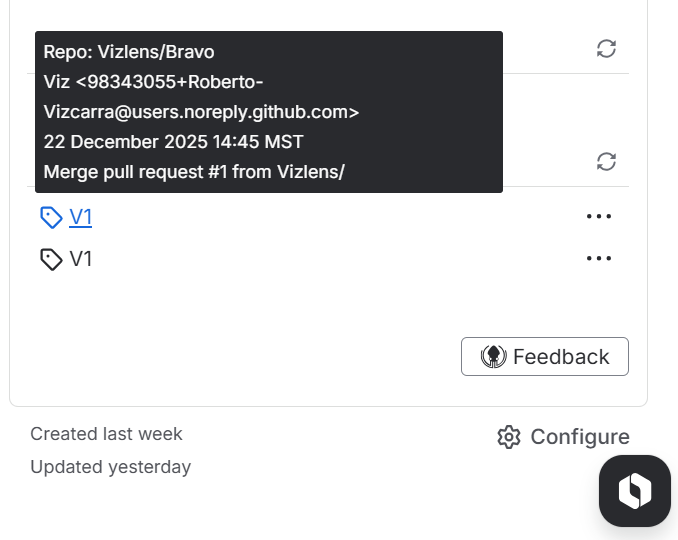
Task: Open the underlined V1 tag link
Action: tap(81, 217)
